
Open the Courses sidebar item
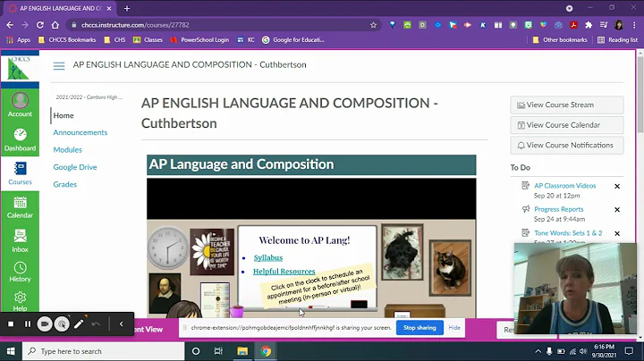coord(20,173)
